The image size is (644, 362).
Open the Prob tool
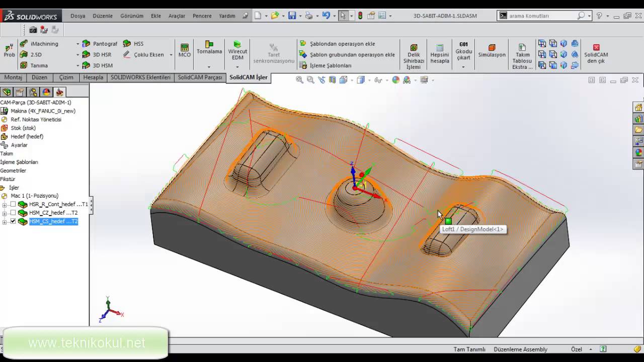click(x=9, y=50)
